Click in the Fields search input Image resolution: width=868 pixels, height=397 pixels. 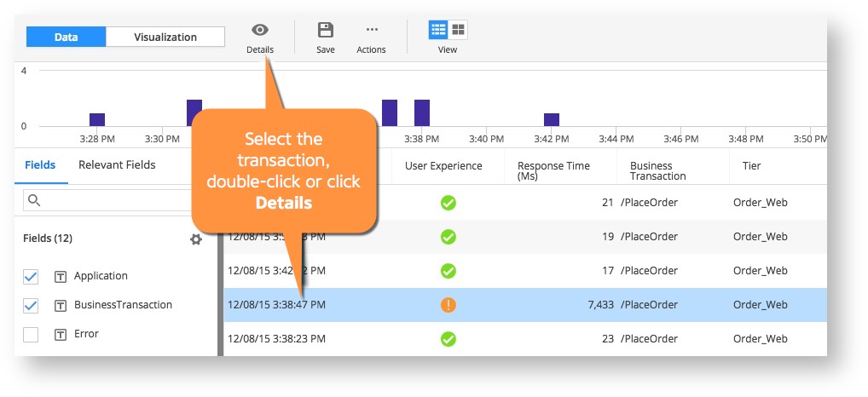(108, 200)
